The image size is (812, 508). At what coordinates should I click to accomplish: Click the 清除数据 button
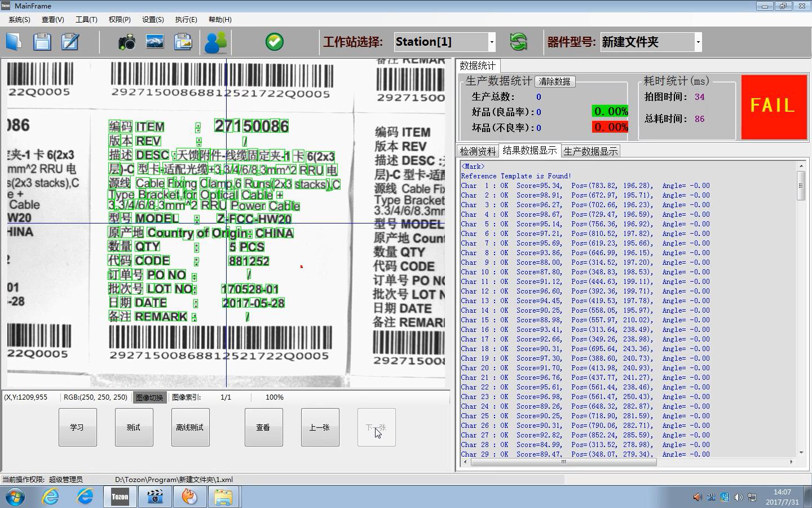[x=554, y=81]
